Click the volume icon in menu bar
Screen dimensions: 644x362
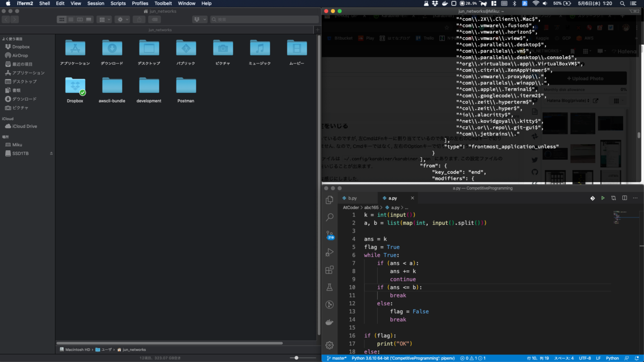[546, 3]
